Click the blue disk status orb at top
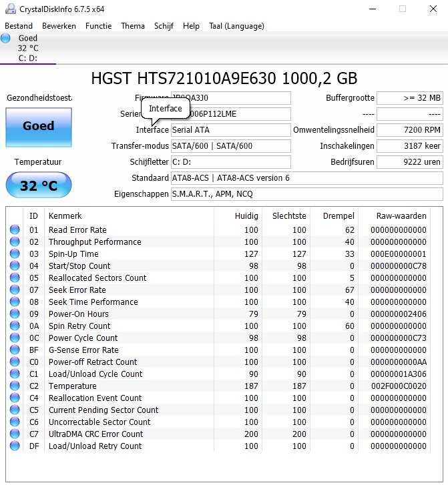Image resolution: width=448 pixels, height=485 pixels. (x=5, y=38)
